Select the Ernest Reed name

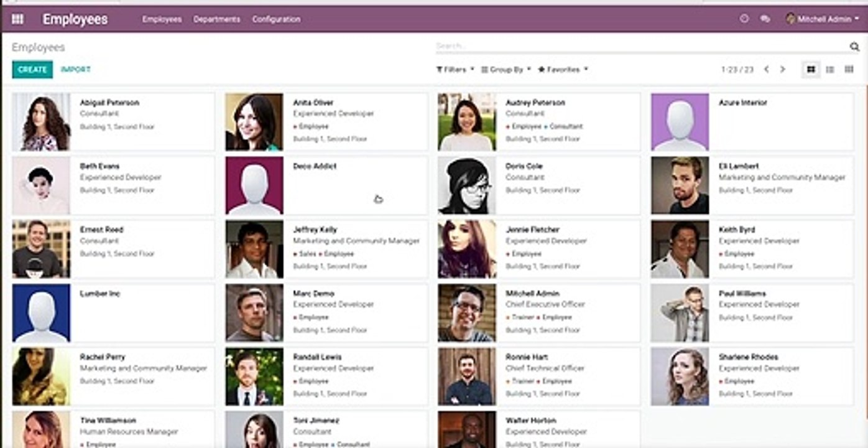coord(101,230)
